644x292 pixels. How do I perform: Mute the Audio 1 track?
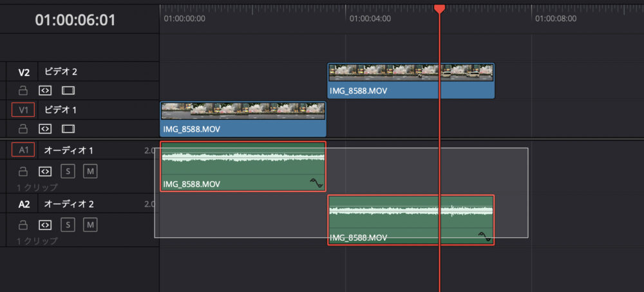tap(90, 171)
